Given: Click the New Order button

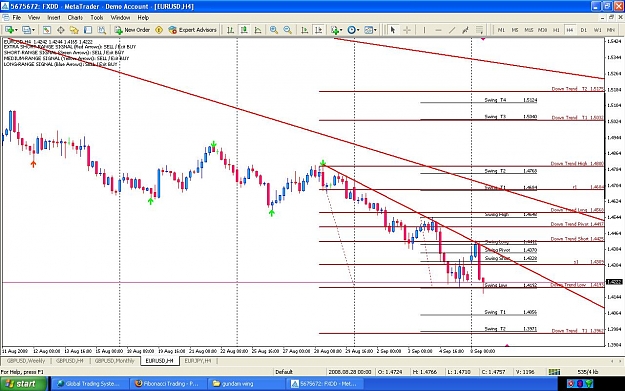Looking at the screenshot, I should [132, 30].
